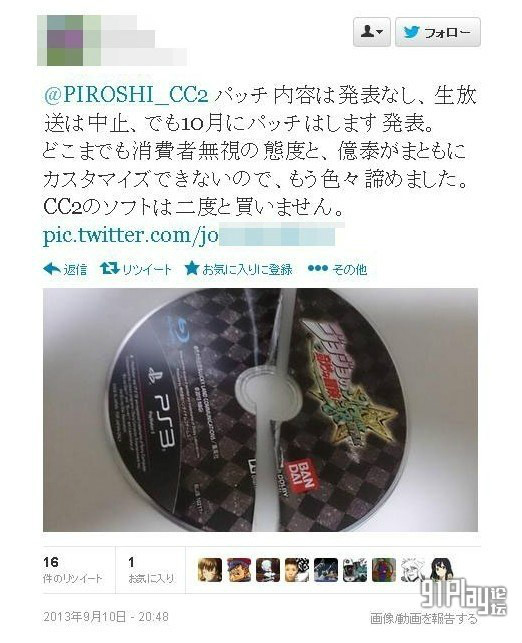
Task: Report the image via 画像/動画を報告する link
Action: click(424, 618)
